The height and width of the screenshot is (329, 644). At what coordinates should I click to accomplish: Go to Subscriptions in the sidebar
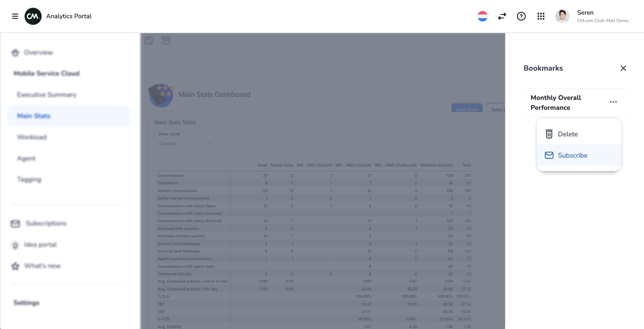(46, 223)
